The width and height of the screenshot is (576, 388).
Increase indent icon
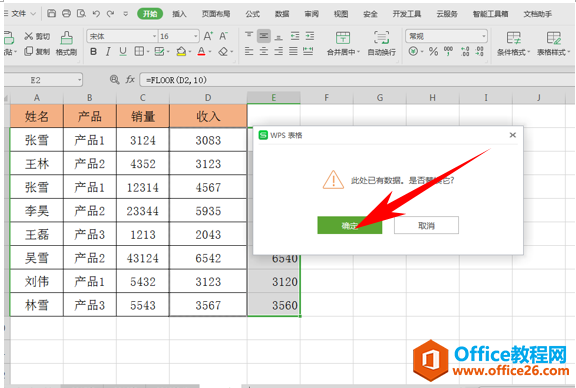click(310, 36)
